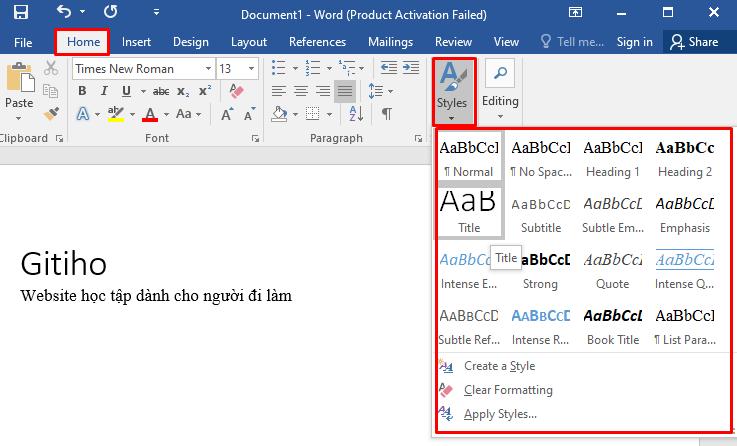Toggle Italic formatting

tap(105, 91)
